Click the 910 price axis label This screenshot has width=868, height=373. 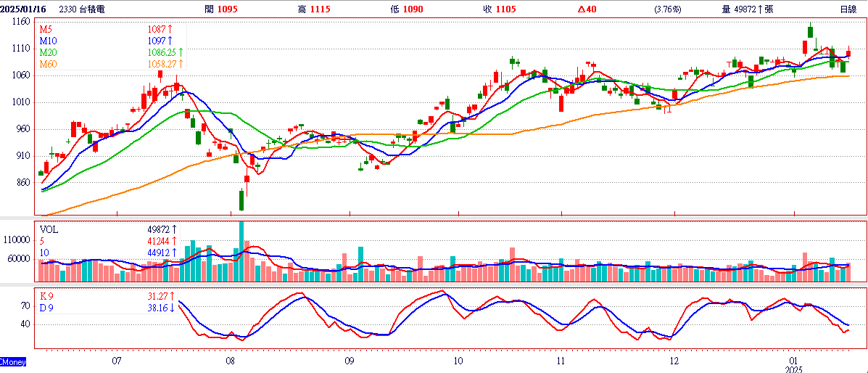(x=22, y=156)
